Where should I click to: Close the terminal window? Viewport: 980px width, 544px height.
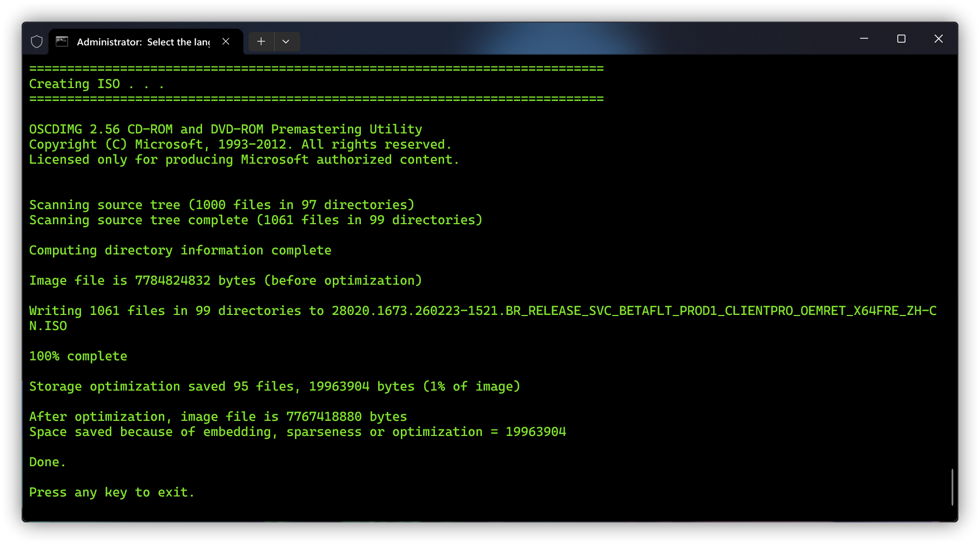click(938, 39)
